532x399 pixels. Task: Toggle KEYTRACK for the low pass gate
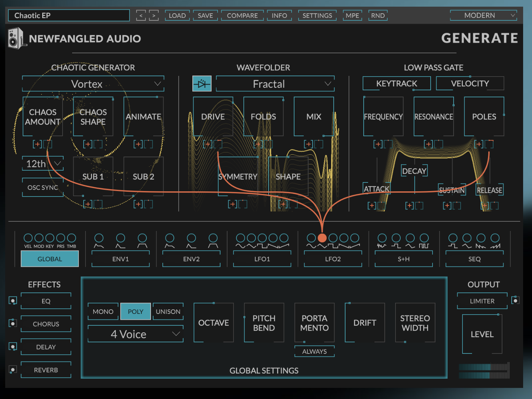tap(397, 83)
